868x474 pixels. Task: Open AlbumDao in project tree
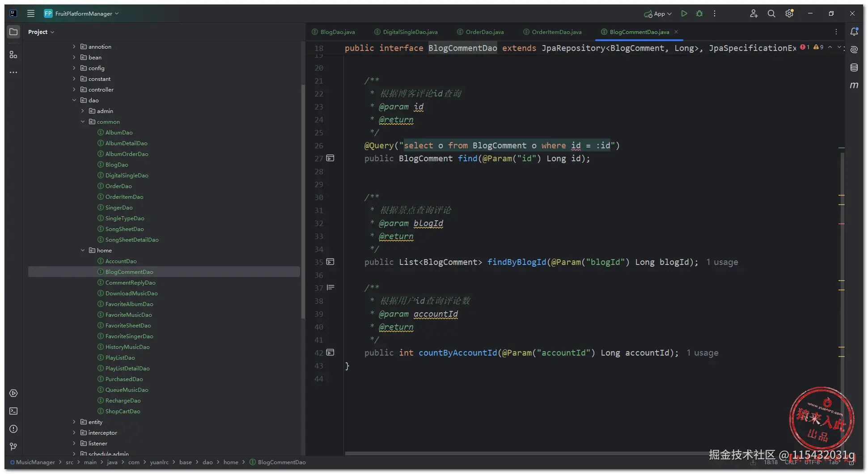pos(119,132)
